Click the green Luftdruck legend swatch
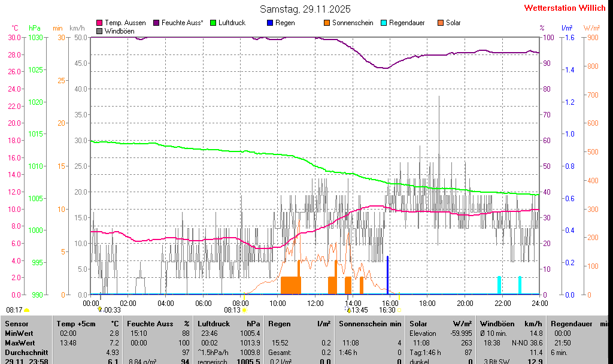This screenshot has height=364, width=613. (x=213, y=23)
